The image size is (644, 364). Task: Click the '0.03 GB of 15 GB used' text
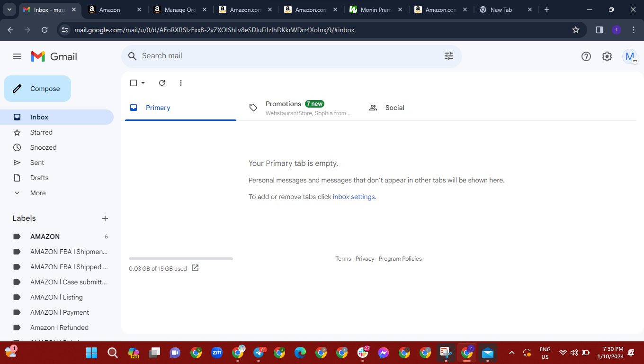pos(158,269)
